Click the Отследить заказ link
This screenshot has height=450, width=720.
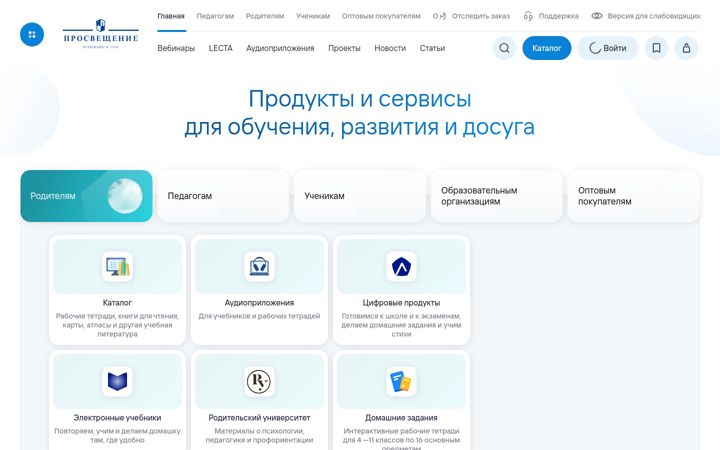(481, 16)
